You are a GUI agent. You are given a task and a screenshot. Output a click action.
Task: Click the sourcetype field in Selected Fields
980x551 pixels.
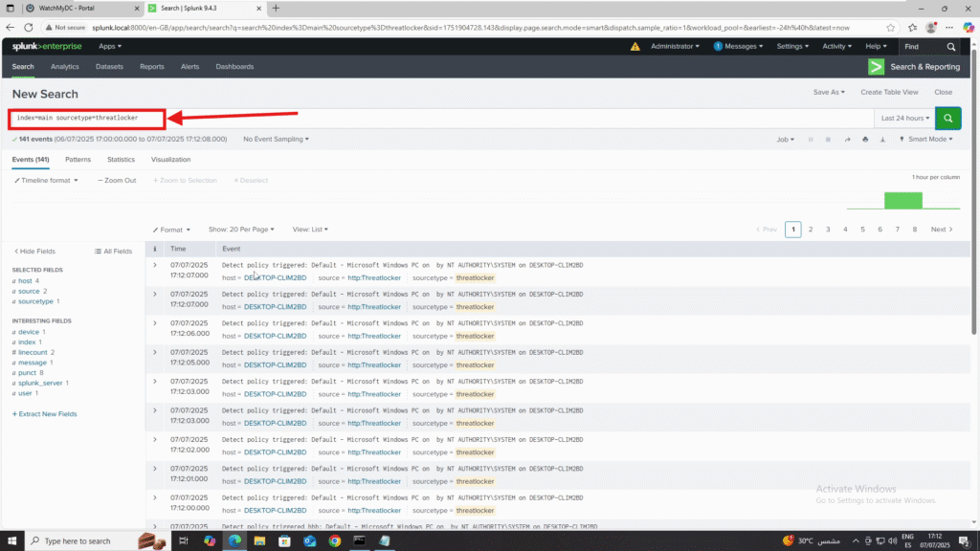pyautogui.click(x=35, y=301)
